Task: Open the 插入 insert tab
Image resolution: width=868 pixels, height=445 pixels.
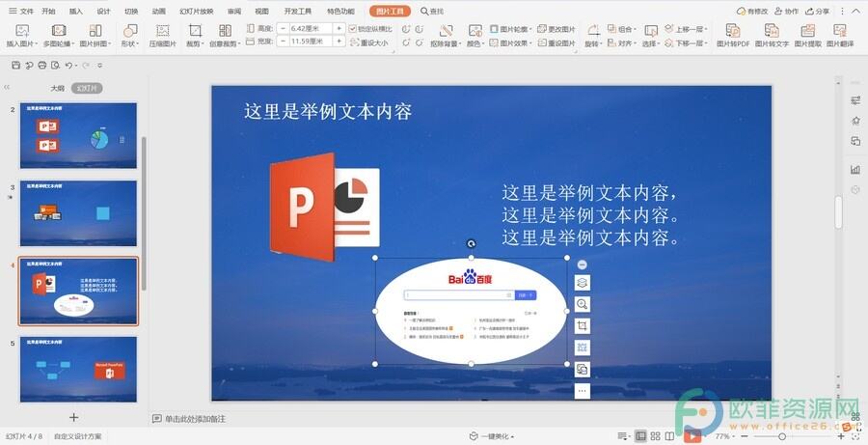Action: (x=76, y=11)
